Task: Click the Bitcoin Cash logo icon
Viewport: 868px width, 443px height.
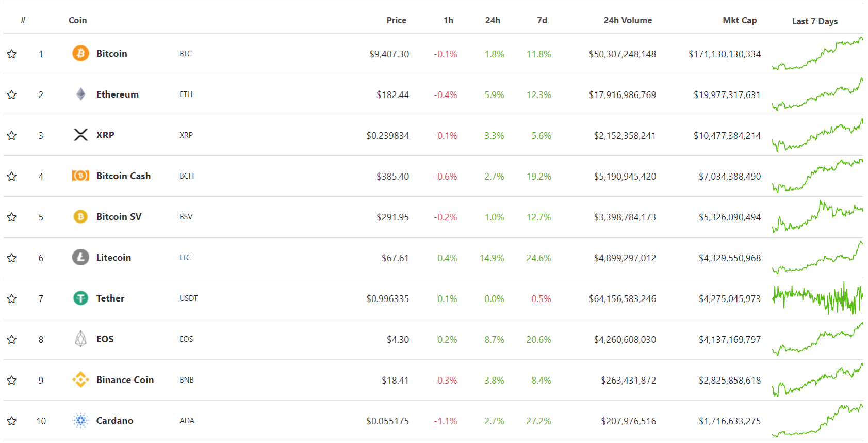Action: 80,176
